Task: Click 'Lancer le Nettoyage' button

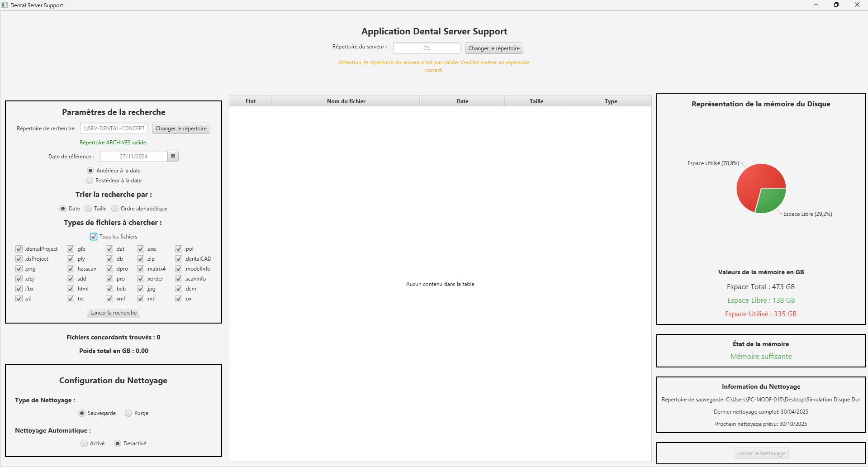Action: (760, 453)
